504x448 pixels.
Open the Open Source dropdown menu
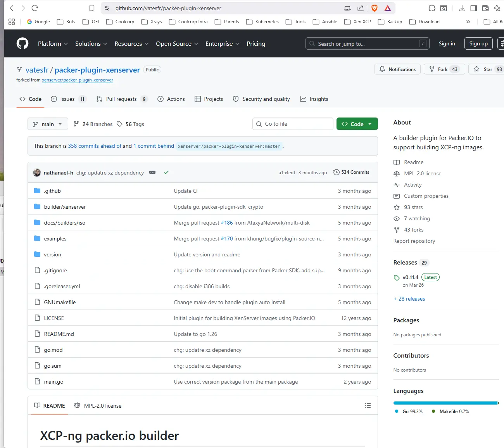(177, 43)
